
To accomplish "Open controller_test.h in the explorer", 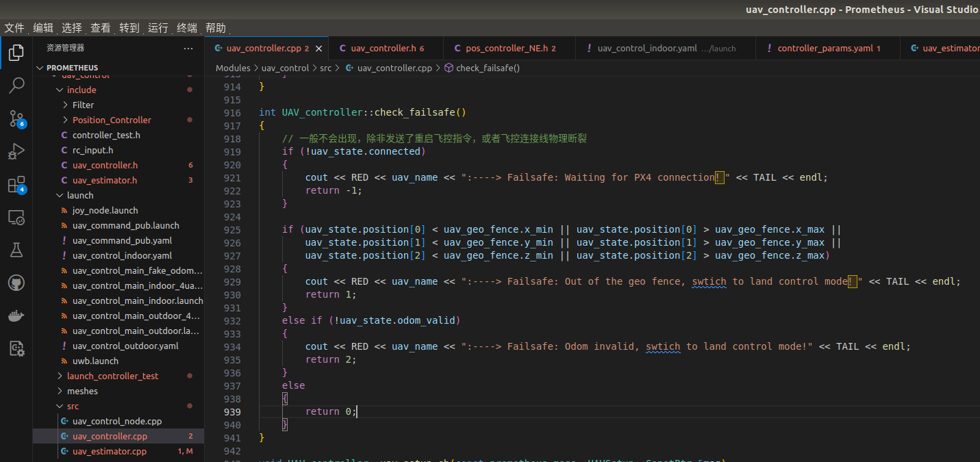I will pyautogui.click(x=118, y=135).
